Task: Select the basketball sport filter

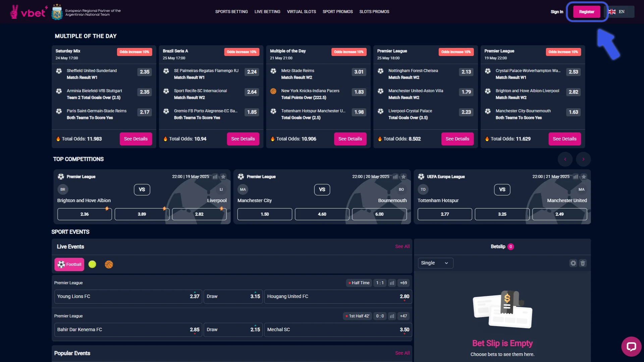Action: [x=108, y=264]
